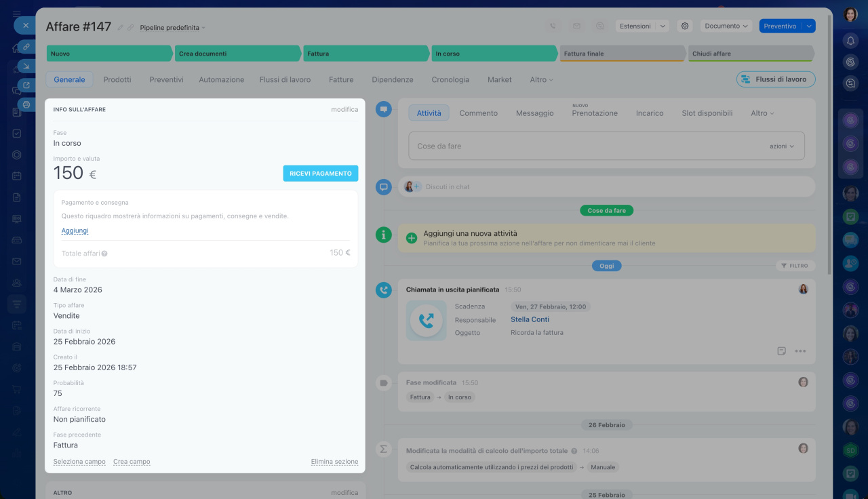Screen dimensions: 868x499
Task: Click the phone call icon in header
Action: tap(553, 26)
